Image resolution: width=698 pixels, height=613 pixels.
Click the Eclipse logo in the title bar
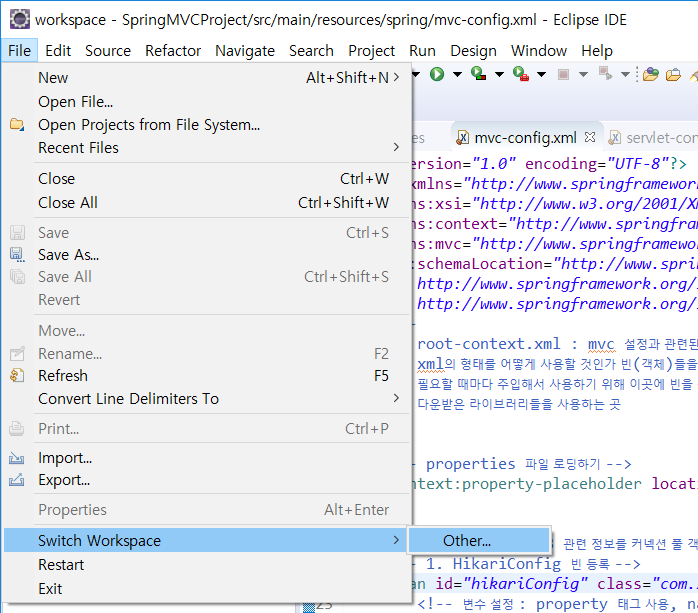point(20,20)
